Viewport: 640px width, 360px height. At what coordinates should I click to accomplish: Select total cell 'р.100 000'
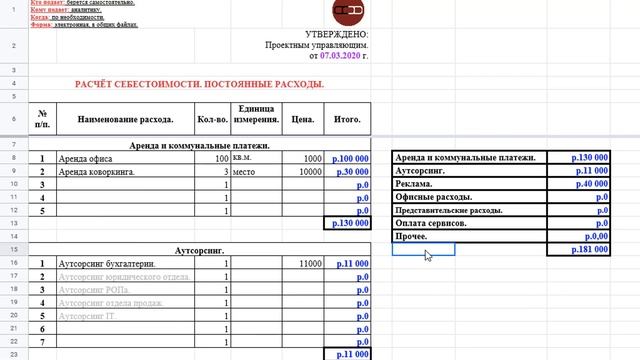pyautogui.click(x=347, y=158)
